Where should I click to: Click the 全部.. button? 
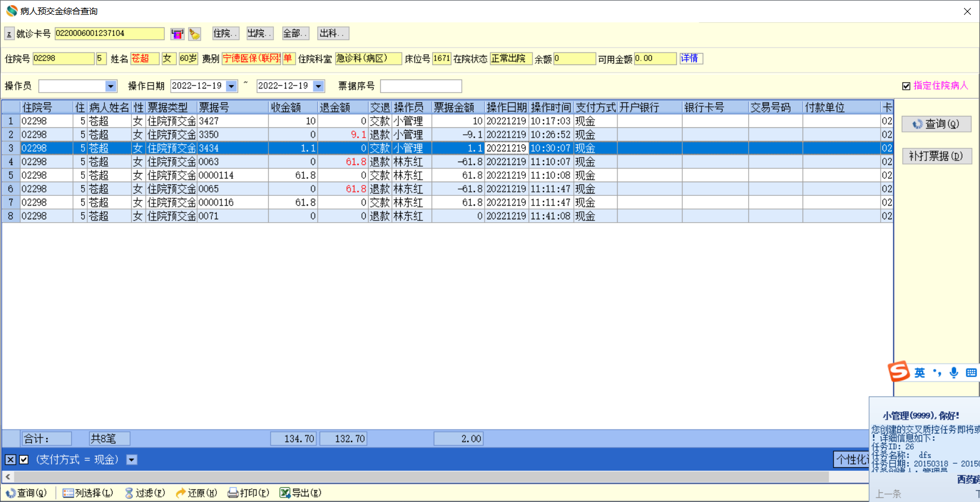[296, 34]
